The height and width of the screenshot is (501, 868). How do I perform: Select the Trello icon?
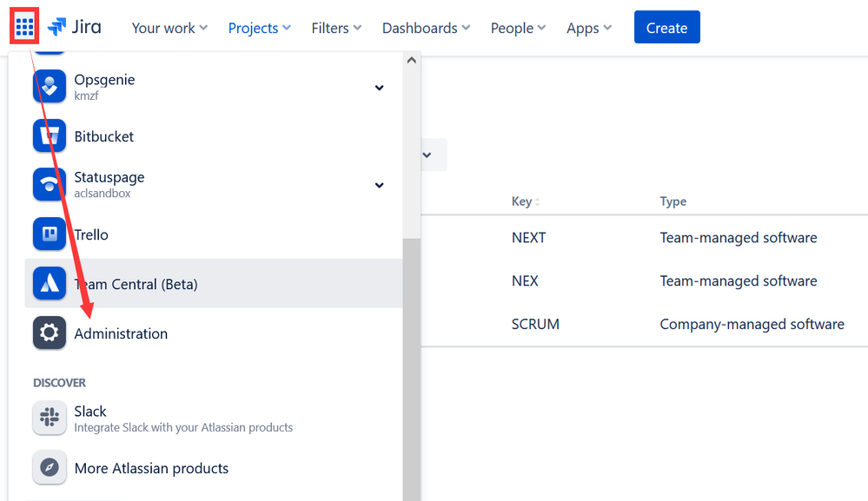(x=50, y=234)
